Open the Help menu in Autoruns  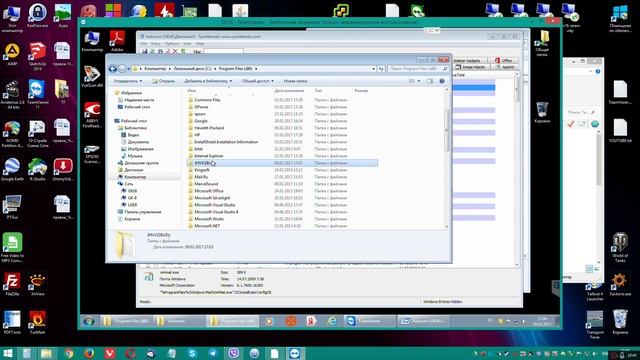pos(200,44)
